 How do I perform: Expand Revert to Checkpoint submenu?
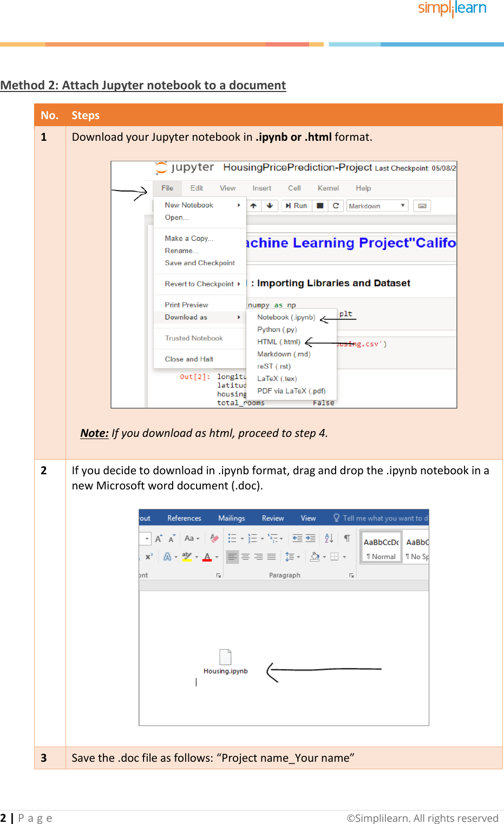click(200, 284)
